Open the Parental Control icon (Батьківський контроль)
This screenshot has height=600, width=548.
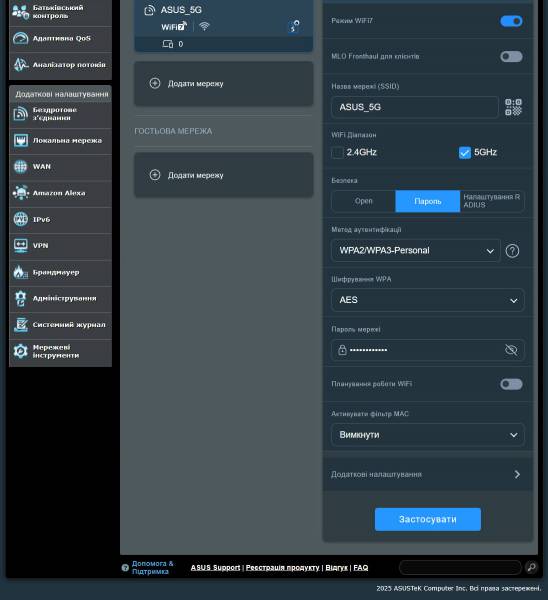coord(20,12)
